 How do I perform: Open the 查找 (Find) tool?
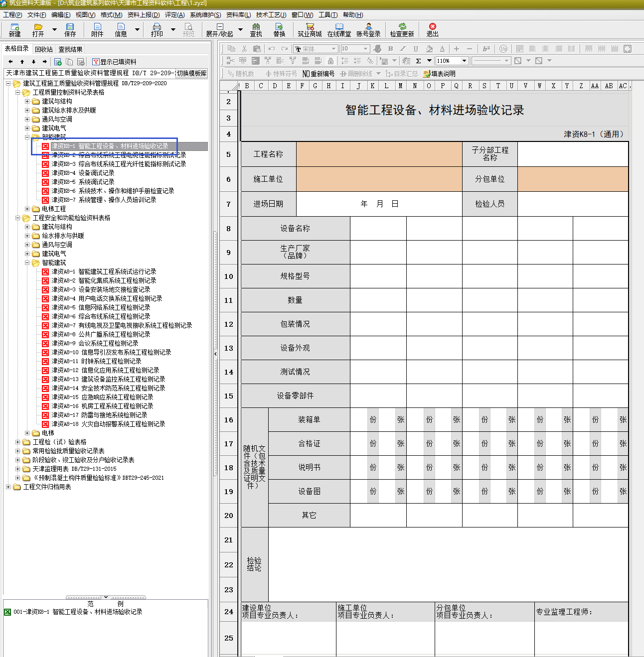[x=256, y=30]
